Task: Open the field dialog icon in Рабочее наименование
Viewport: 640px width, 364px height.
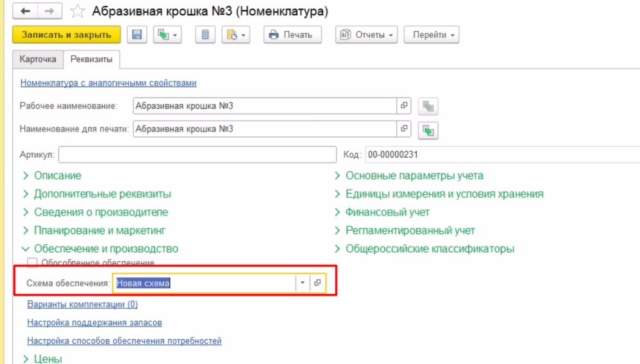Action: [404, 106]
